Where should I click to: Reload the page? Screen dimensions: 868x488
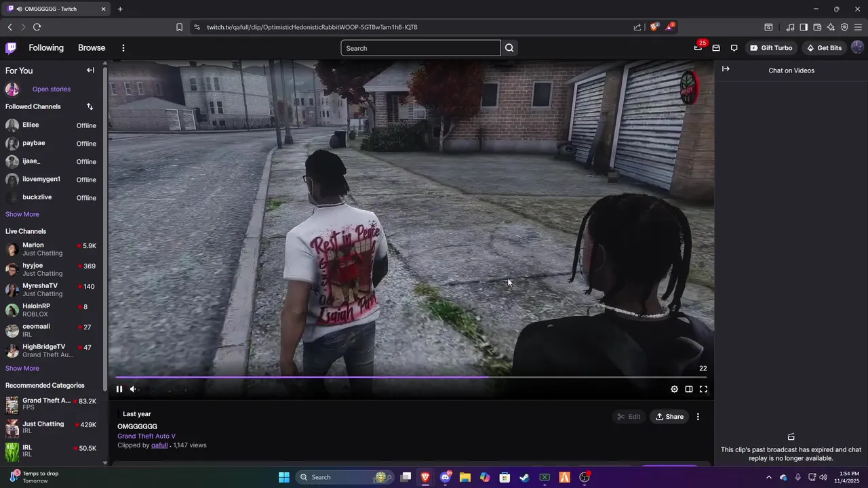[37, 27]
